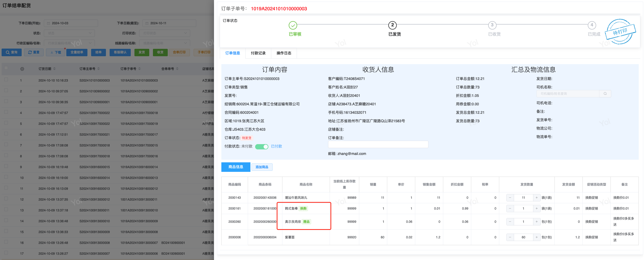
Task: Click the 重置 refresh button
Action: (x=34, y=52)
